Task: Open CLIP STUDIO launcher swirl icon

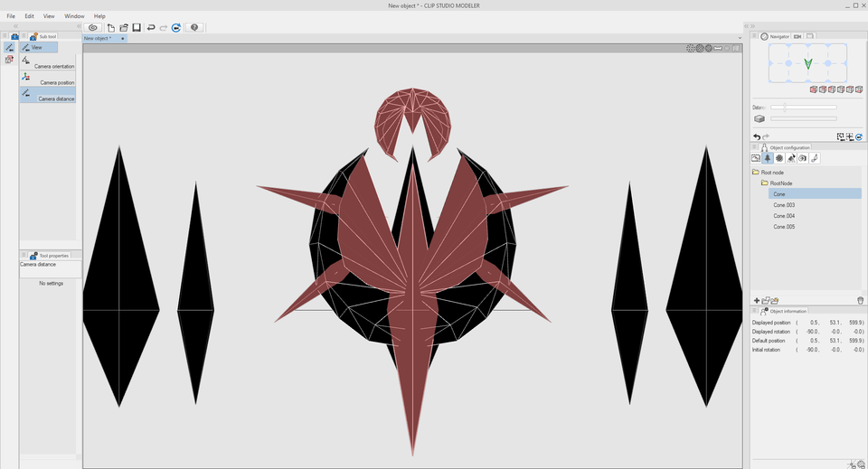Action: [93, 28]
